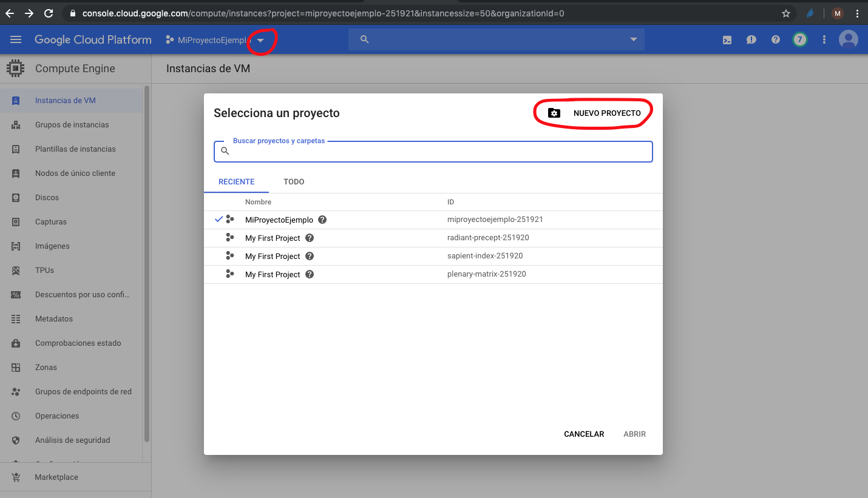Click help icon for radiant-precept-251920 project
Viewport: 868px width, 498px height.
[x=310, y=238]
